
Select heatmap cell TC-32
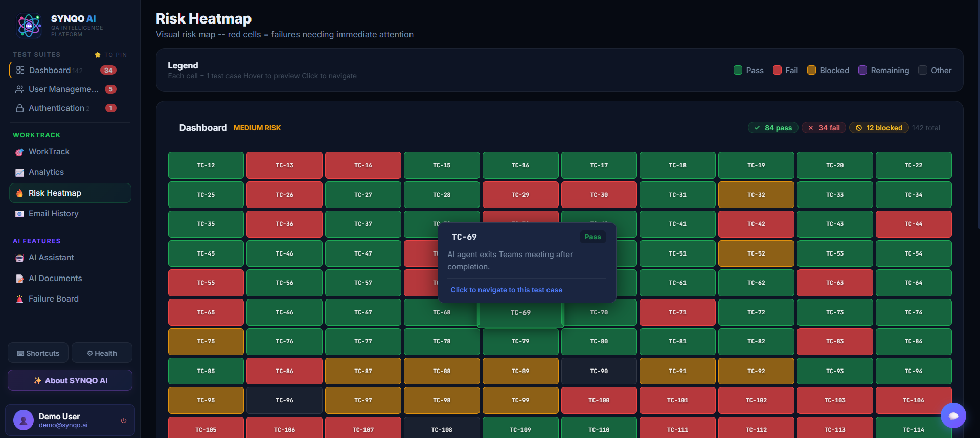click(756, 195)
